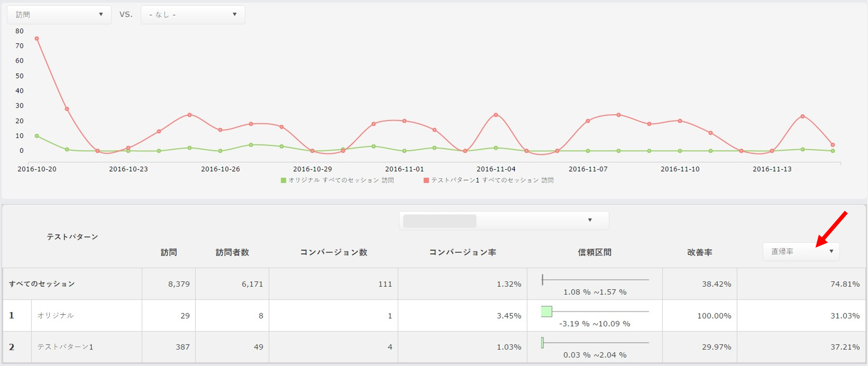868x366 pixels.
Task: Open the なし comparison metric dropdown
Action: tap(193, 15)
